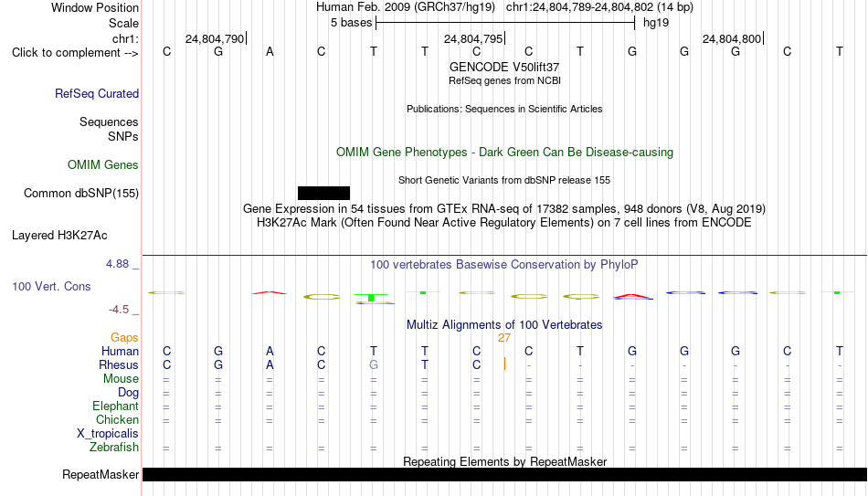This screenshot has width=868, height=496.
Task: Select the Gaps row label
Action: (124, 338)
